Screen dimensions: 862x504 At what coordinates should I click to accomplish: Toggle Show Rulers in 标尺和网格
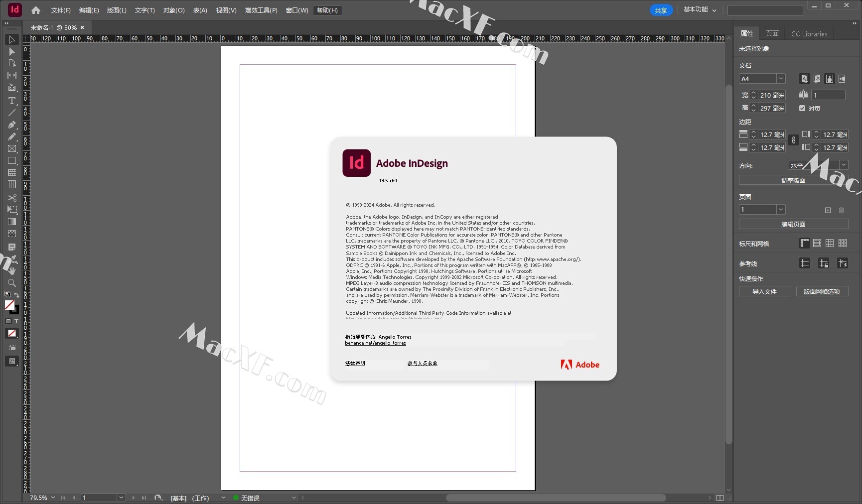804,244
